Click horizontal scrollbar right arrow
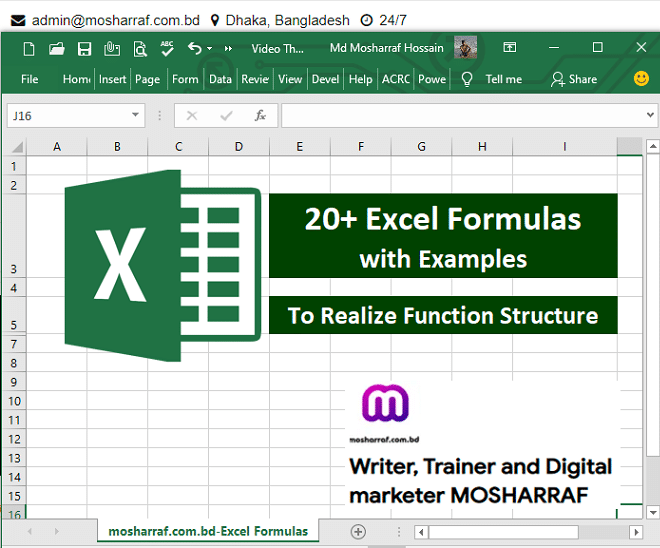660x548 pixels. pyautogui.click(x=636, y=532)
